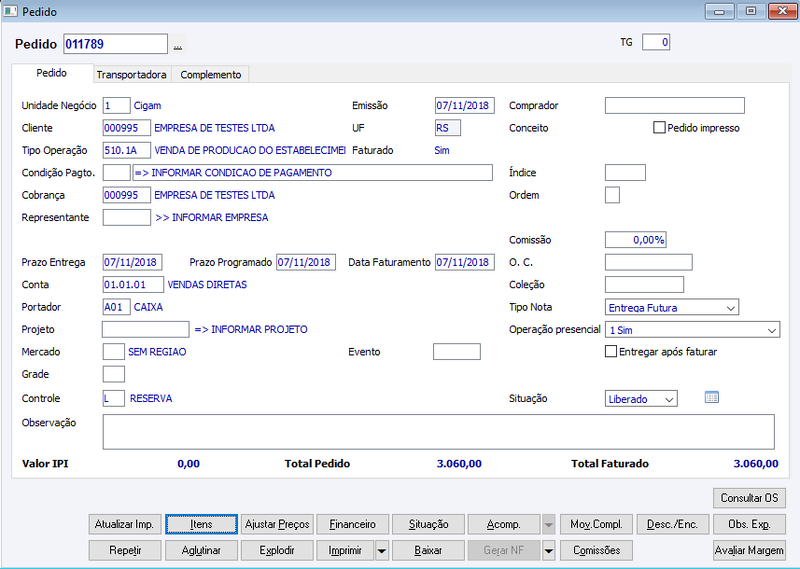This screenshot has height=569, width=800.
Task: Expand the arrow next to Gerar NF button
Action: pyautogui.click(x=548, y=551)
